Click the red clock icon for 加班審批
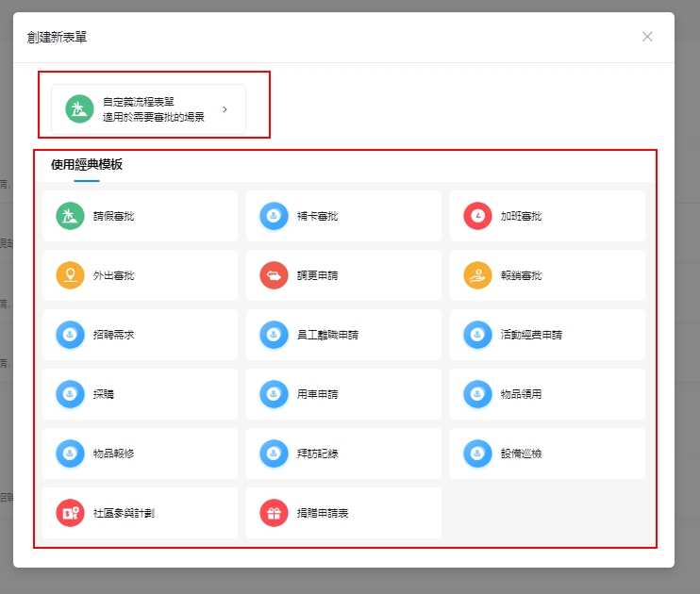 coord(477,216)
